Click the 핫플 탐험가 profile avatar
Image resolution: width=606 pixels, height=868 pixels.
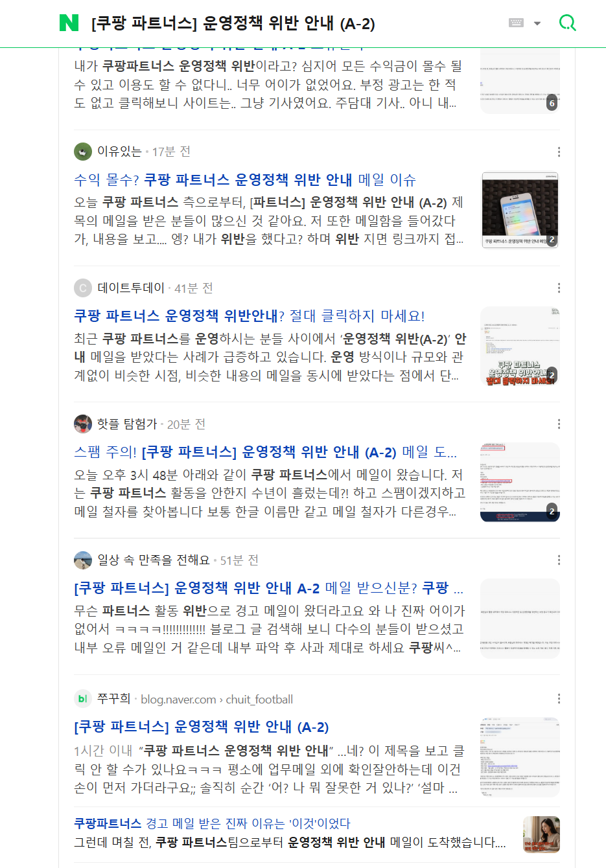pos(83,424)
